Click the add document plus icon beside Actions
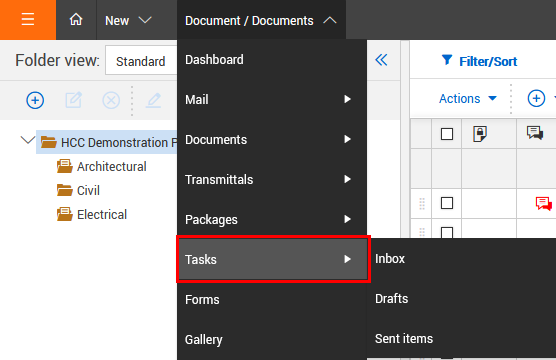The height and width of the screenshot is (360, 556). [x=536, y=98]
